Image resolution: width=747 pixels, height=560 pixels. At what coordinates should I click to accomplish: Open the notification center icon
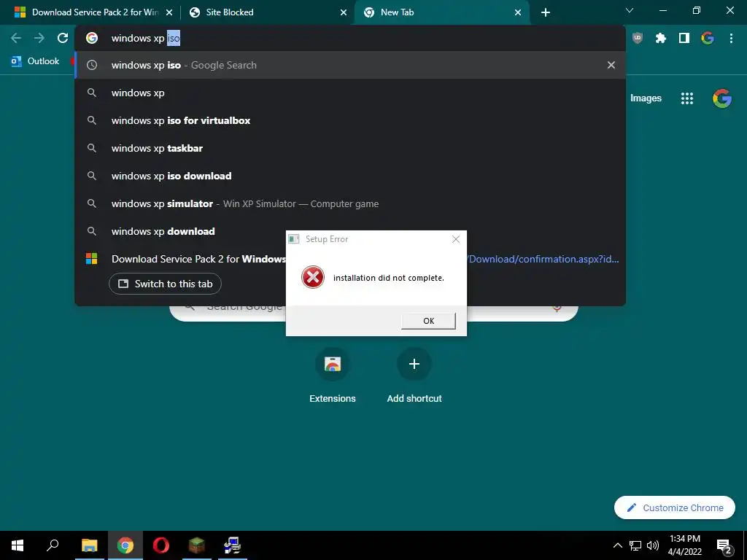tap(724, 547)
